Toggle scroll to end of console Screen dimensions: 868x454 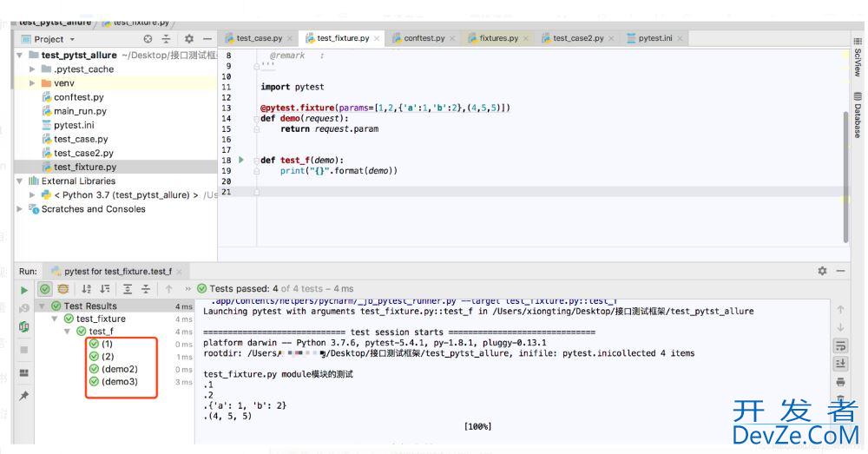click(x=840, y=363)
